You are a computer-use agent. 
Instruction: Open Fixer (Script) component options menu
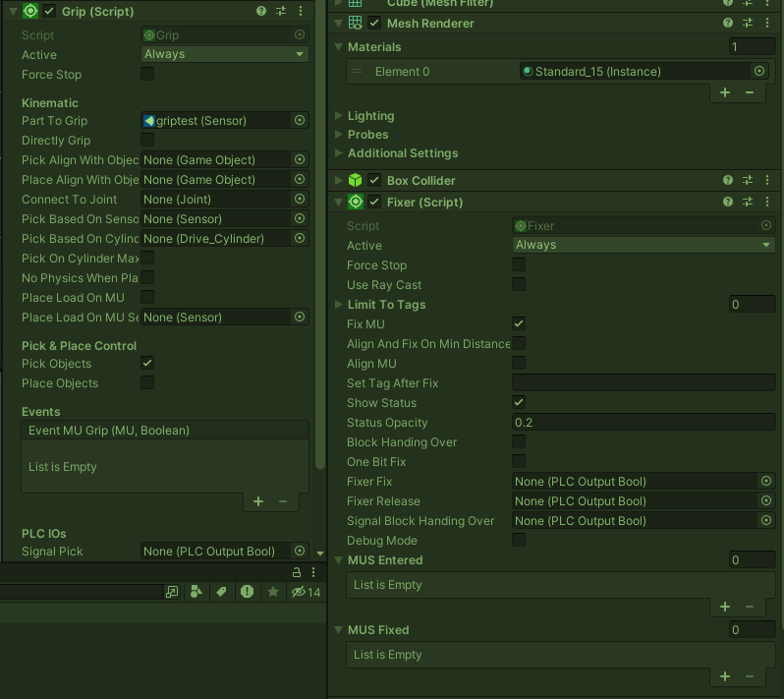[x=767, y=202]
